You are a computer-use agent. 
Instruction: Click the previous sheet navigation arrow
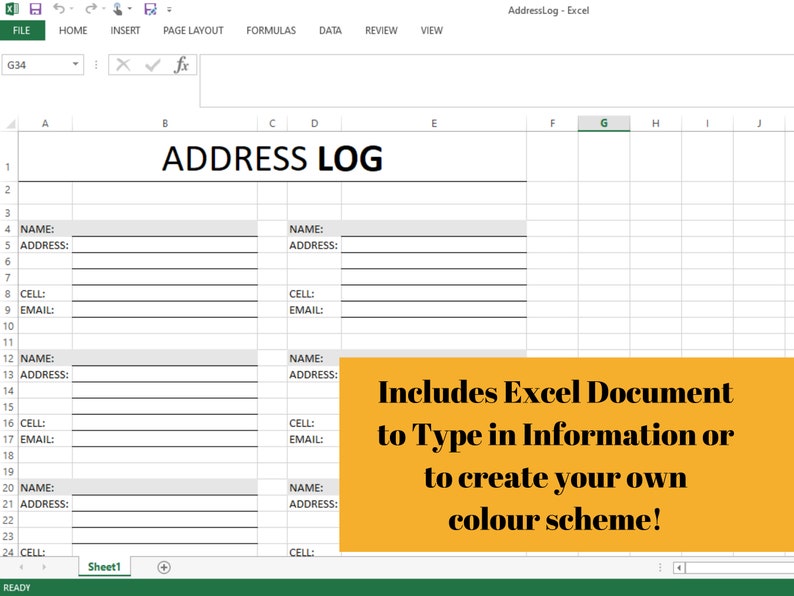click(x=21, y=567)
